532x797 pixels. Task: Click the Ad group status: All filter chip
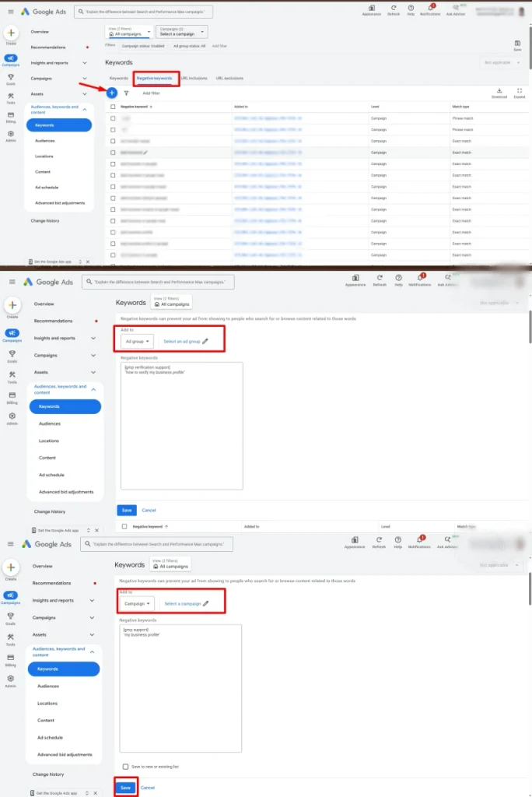[x=189, y=46]
